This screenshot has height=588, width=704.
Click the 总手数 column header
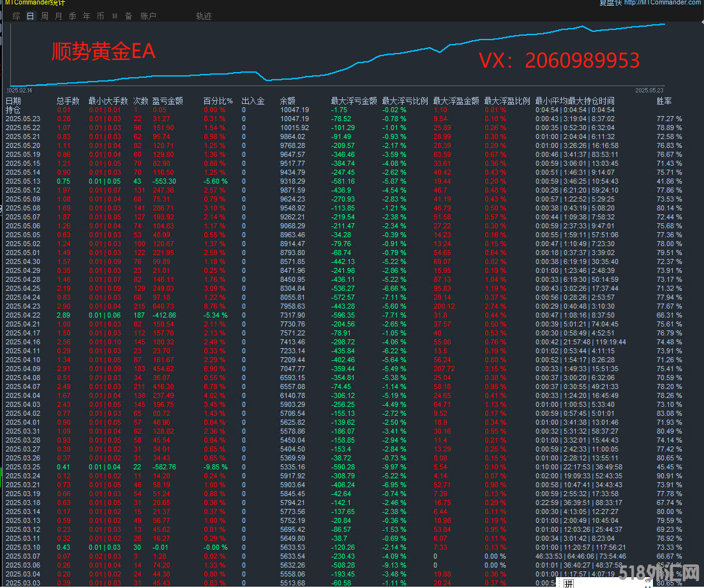[x=68, y=101]
